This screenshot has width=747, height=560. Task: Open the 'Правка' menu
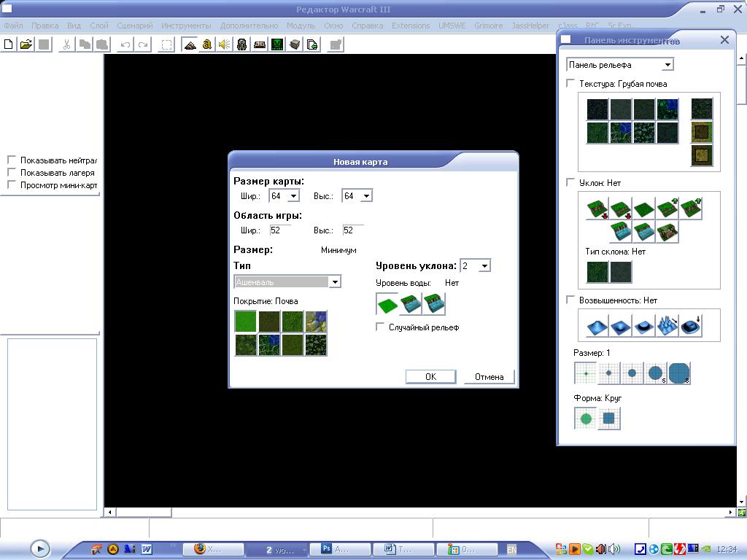click(44, 26)
